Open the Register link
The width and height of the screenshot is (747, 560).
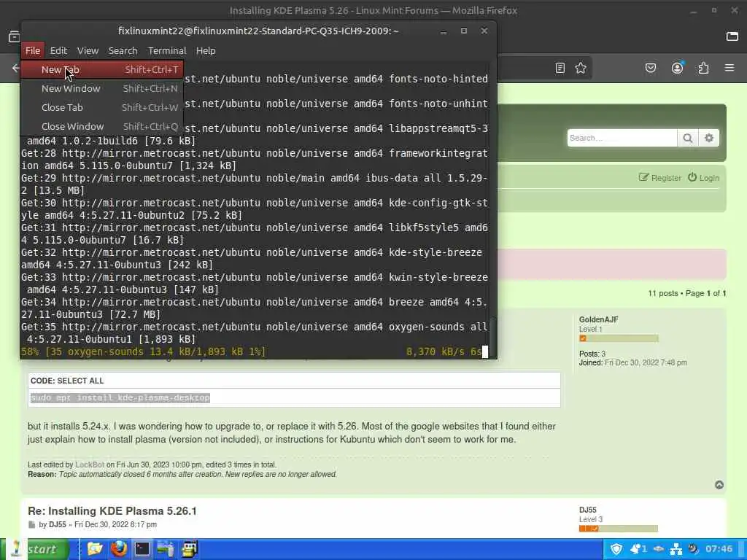click(x=659, y=178)
